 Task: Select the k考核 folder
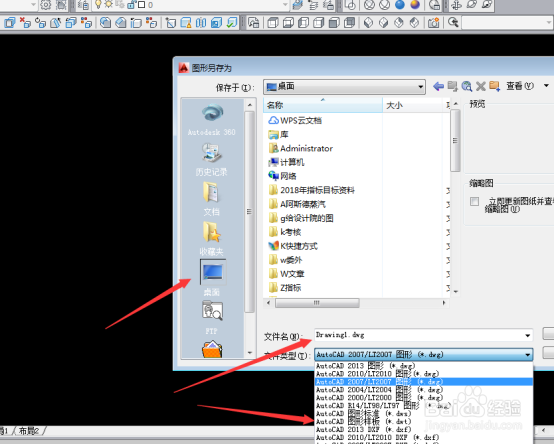pyautogui.click(x=285, y=232)
